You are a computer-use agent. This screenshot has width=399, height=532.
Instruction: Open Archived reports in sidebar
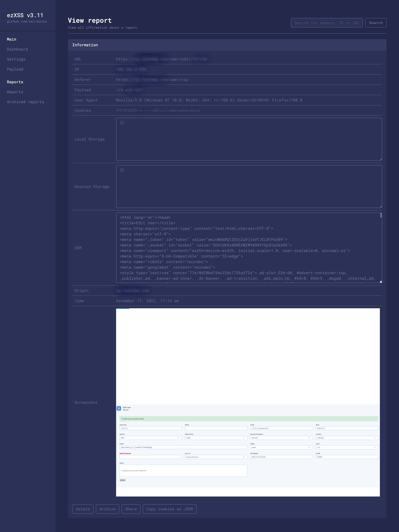point(25,102)
